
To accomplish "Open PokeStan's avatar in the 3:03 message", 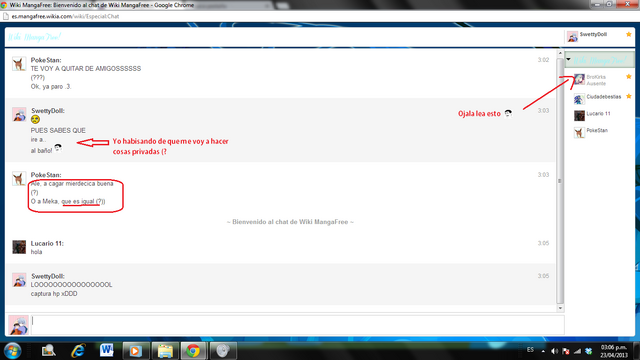I will [19, 179].
